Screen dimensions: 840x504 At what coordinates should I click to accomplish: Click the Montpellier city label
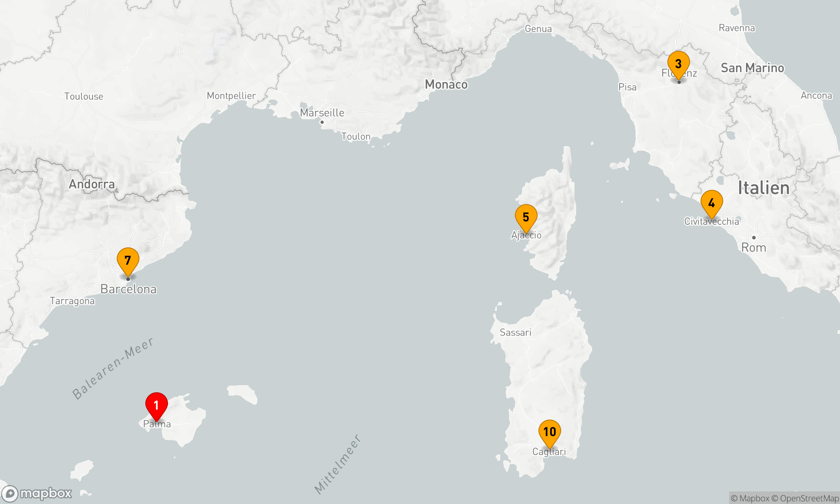[x=231, y=96]
